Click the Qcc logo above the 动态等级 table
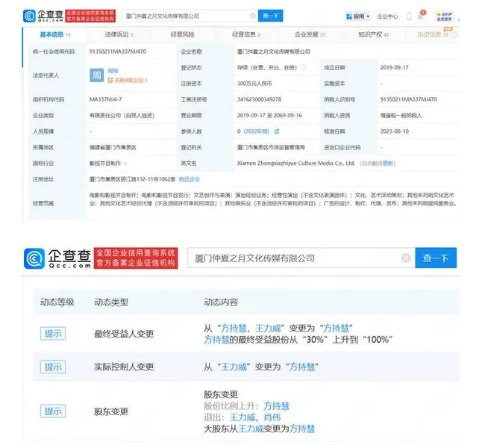The height and width of the screenshot is (448, 479). point(57,258)
